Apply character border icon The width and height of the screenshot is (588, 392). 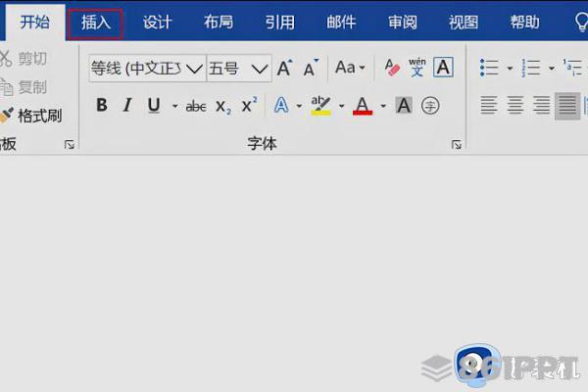pyautogui.click(x=443, y=68)
